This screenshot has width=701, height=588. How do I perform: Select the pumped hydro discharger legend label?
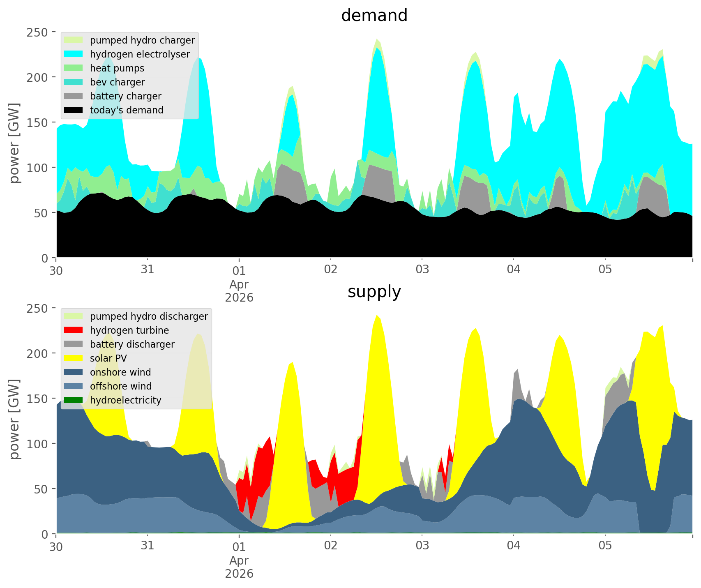[x=149, y=316]
